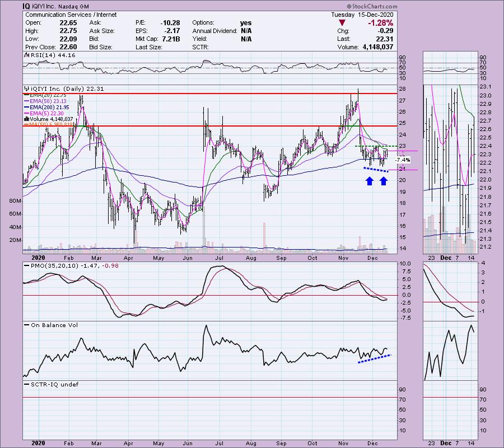This screenshot has height=448, width=504.
Task: Click the P/E value -10.28
Action: [170, 23]
